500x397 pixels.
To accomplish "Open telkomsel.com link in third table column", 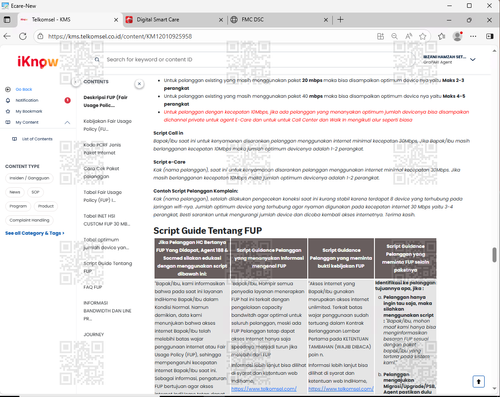I will 341,389.
